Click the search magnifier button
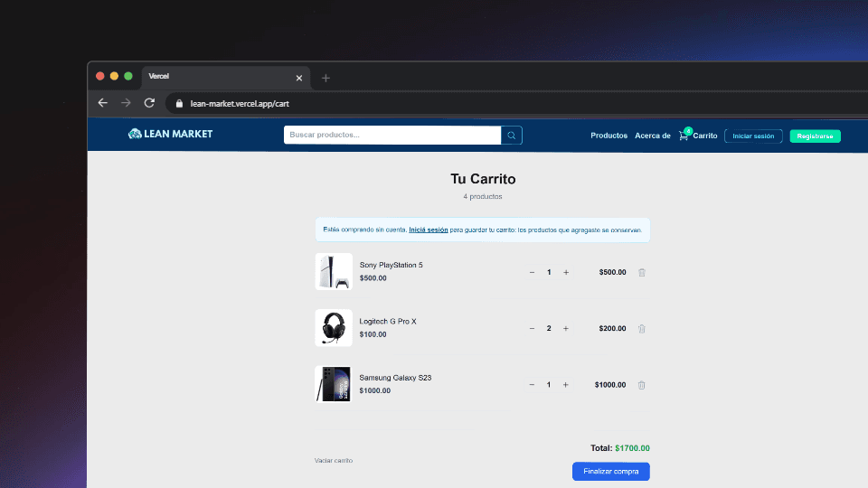 512,135
